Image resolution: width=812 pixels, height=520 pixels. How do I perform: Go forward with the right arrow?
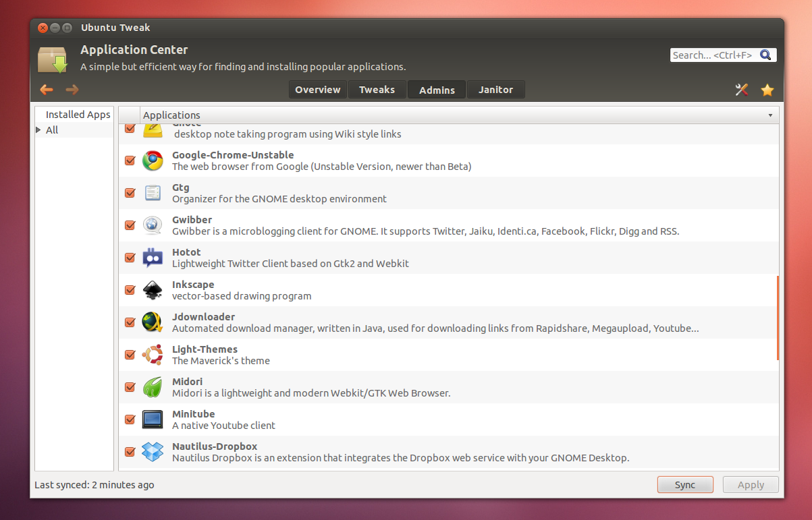[x=72, y=90]
